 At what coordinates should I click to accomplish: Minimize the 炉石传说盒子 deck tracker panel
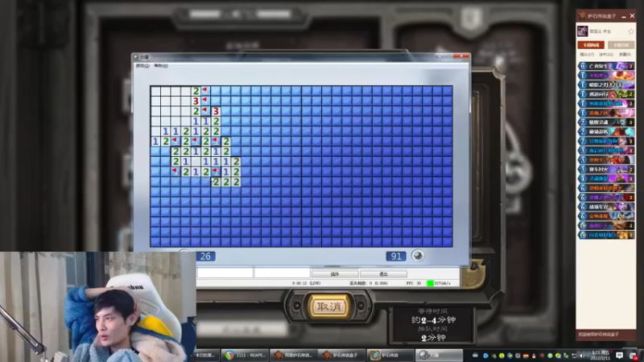623,16
